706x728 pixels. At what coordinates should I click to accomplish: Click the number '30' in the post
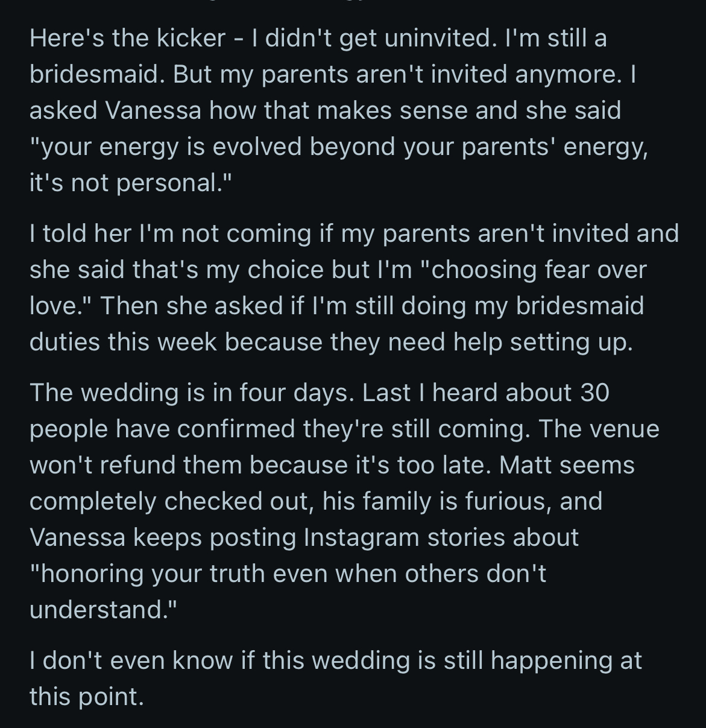(594, 393)
